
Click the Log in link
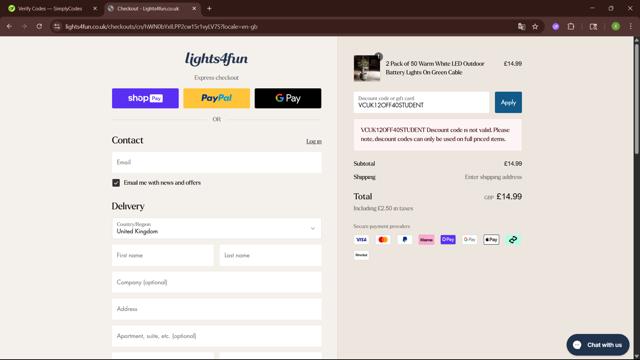point(314,141)
